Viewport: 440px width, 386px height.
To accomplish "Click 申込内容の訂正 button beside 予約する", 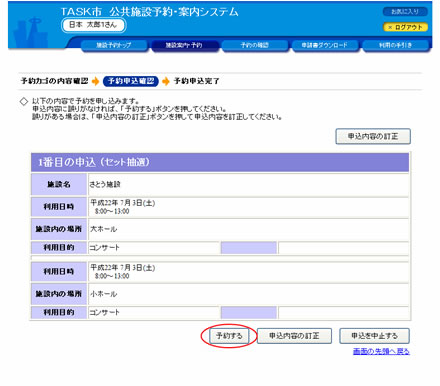I will click(294, 336).
